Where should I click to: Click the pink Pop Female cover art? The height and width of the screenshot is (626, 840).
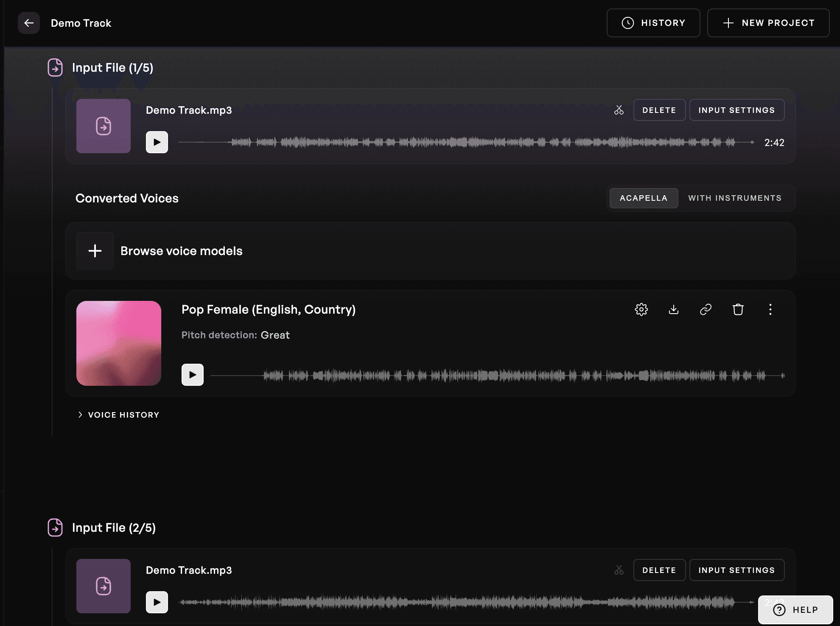pyautogui.click(x=119, y=343)
